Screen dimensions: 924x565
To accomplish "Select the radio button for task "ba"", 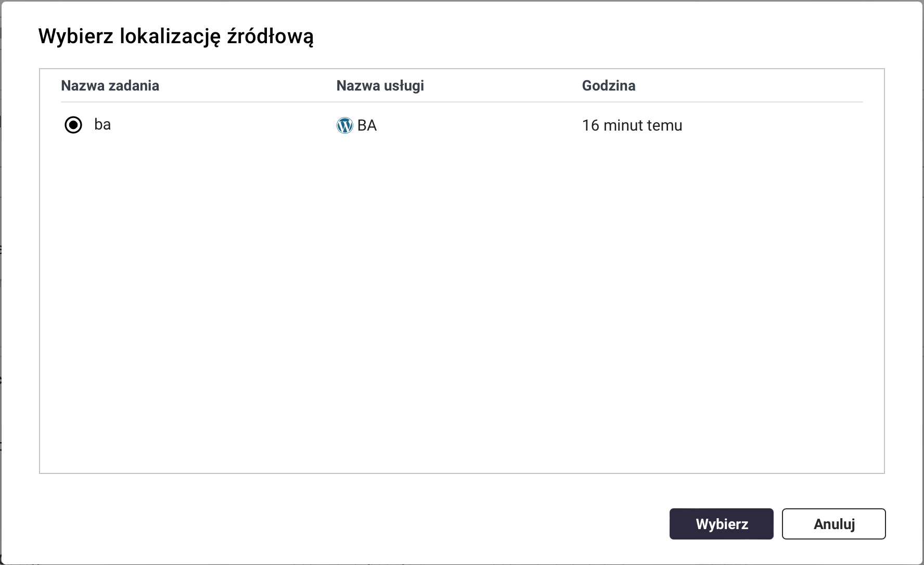I will [73, 125].
